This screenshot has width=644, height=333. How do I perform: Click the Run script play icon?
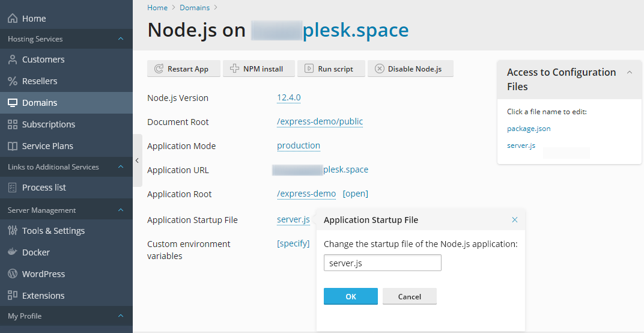click(x=309, y=69)
